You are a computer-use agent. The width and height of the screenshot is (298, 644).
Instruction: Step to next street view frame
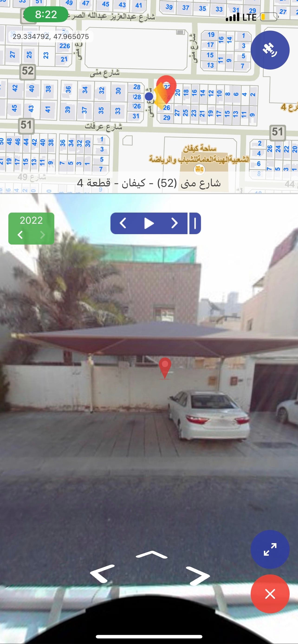[x=174, y=223]
